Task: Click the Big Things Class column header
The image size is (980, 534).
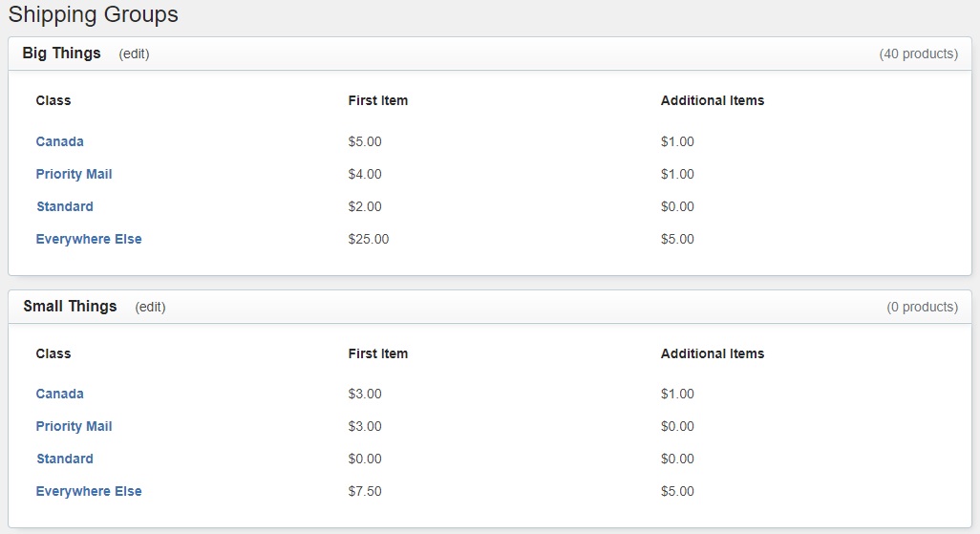Action: 53,100
